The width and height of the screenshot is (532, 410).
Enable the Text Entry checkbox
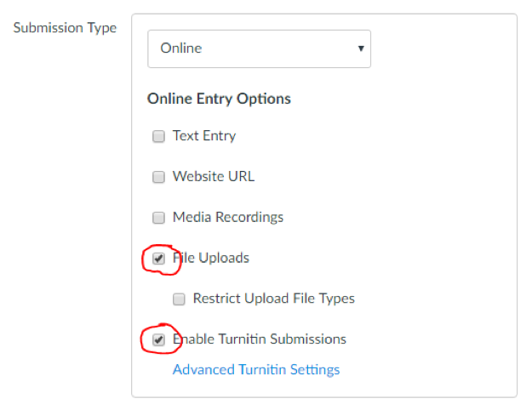tap(158, 136)
